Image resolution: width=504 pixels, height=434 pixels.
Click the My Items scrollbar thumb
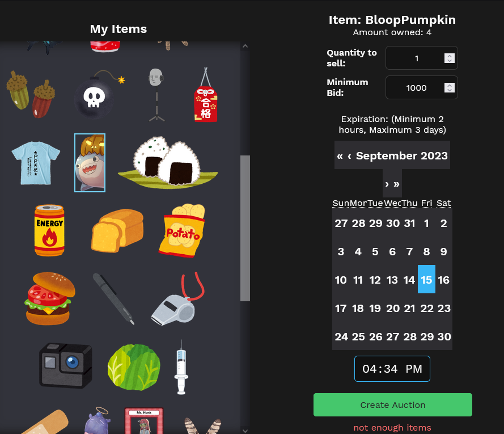point(245,229)
